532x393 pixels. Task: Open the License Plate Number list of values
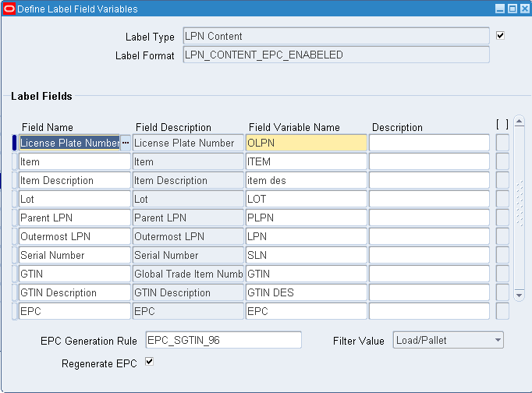[x=126, y=143]
